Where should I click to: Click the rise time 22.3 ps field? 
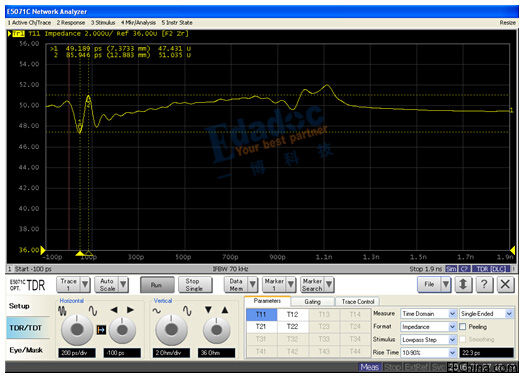[x=487, y=353]
